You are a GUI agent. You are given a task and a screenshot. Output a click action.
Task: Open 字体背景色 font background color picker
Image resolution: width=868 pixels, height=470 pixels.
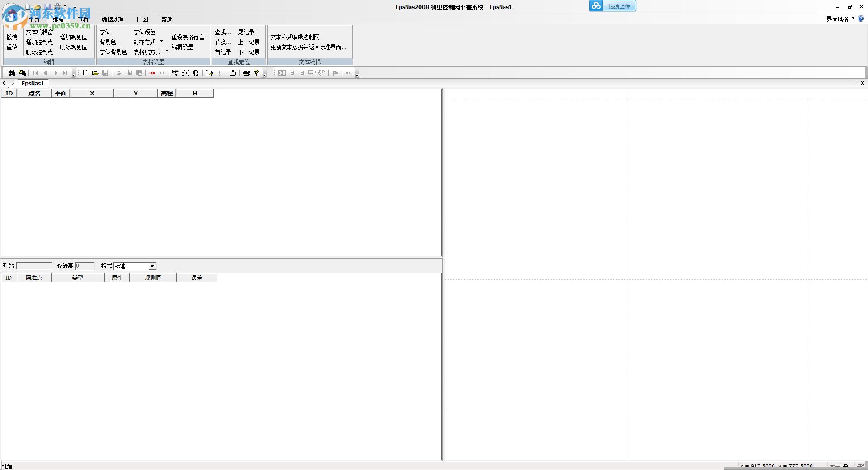click(x=113, y=52)
